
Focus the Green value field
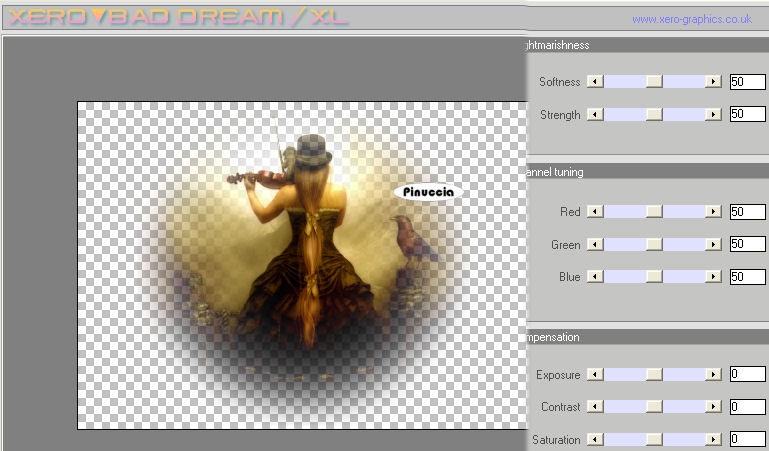[748, 244]
